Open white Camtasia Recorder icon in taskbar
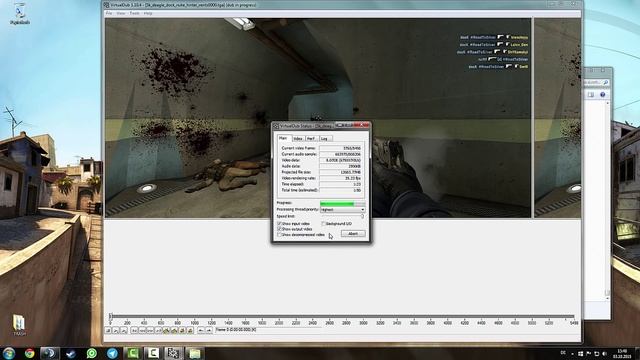The height and width of the screenshot is (360, 640). (x=153, y=353)
